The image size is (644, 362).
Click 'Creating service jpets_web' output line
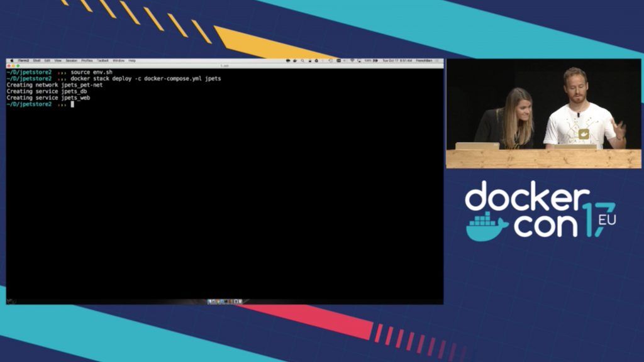coord(48,97)
